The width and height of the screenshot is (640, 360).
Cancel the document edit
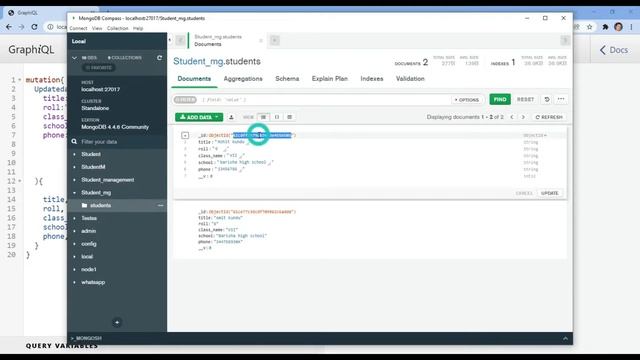(x=524, y=193)
